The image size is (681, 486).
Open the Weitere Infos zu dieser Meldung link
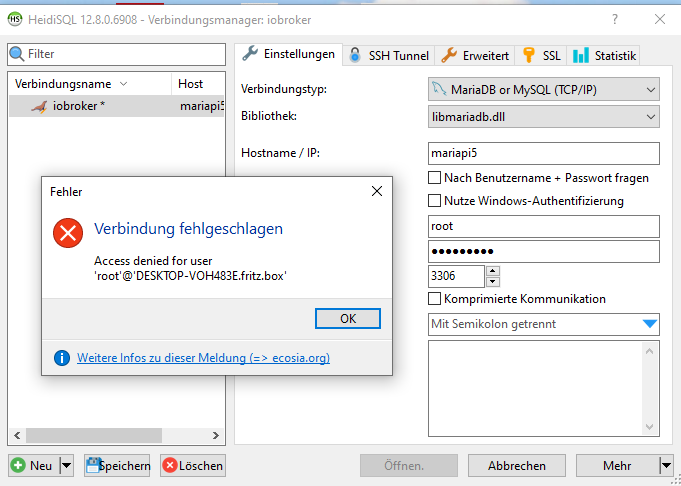tap(203, 358)
